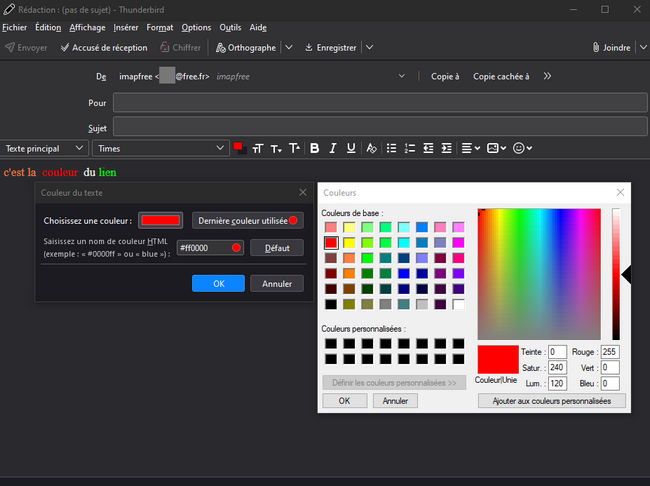Open the Enregistrer dropdown arrow
Screen dimensions: 650x486
(x=369, y=47)
